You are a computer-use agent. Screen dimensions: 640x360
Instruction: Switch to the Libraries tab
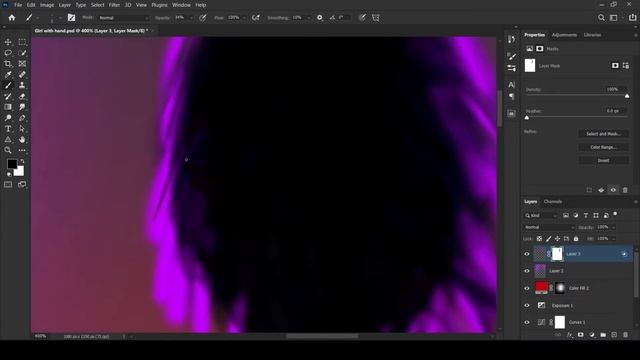(592, 35)
